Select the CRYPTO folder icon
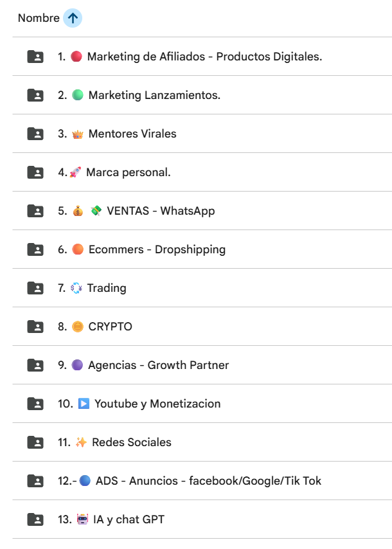392x549 pixels. (35, 327)
